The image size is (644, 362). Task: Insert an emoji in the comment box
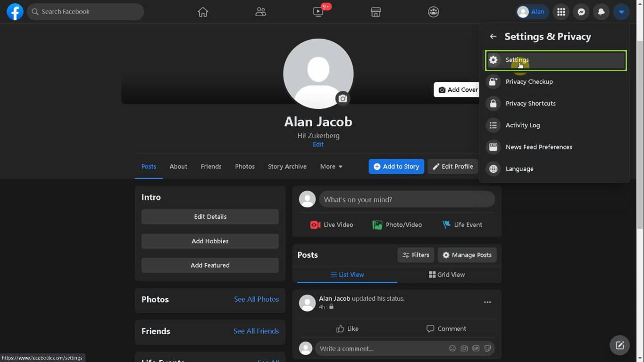[x=452, y=348]
